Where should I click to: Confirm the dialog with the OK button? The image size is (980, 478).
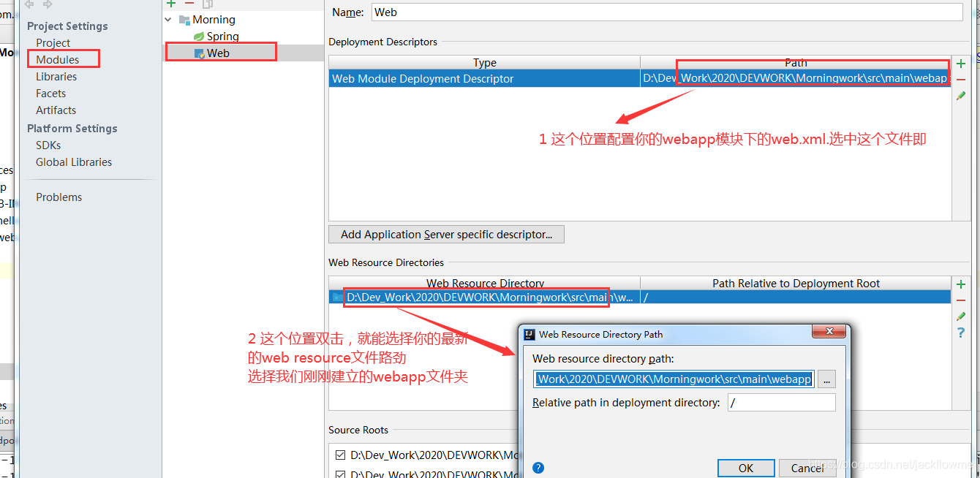(746, 468)
